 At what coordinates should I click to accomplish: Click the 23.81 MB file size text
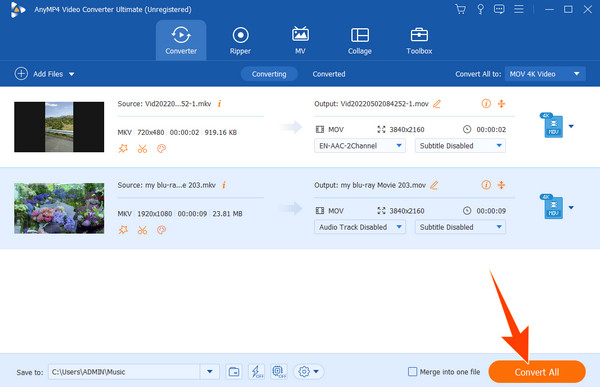[x=227, y=214]
